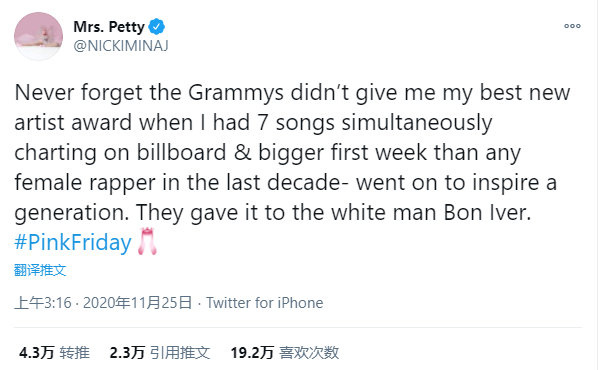
Task: Click the pink ribbon emoji after the hashtag
Action: click(x=147, y=241)
